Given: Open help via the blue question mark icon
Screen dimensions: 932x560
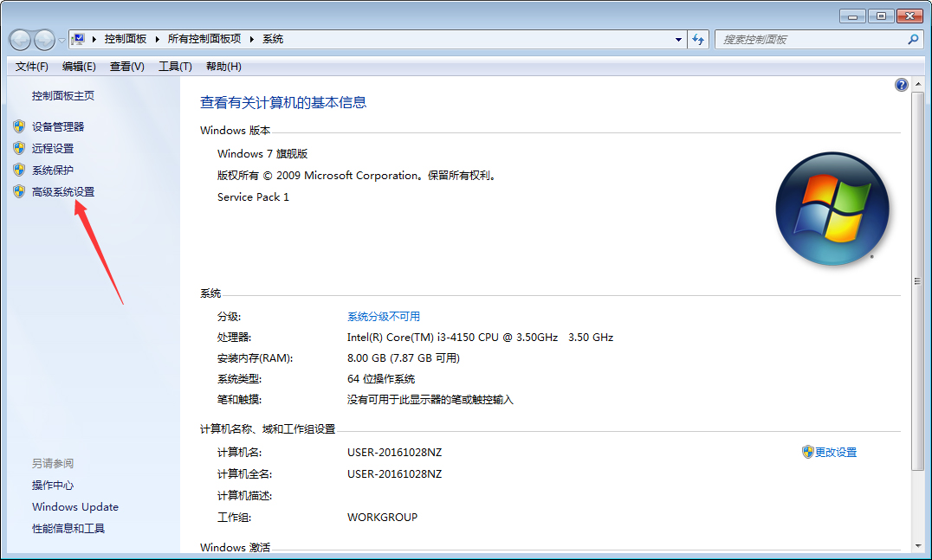Looking at the screenshot, I should [901, 84].
